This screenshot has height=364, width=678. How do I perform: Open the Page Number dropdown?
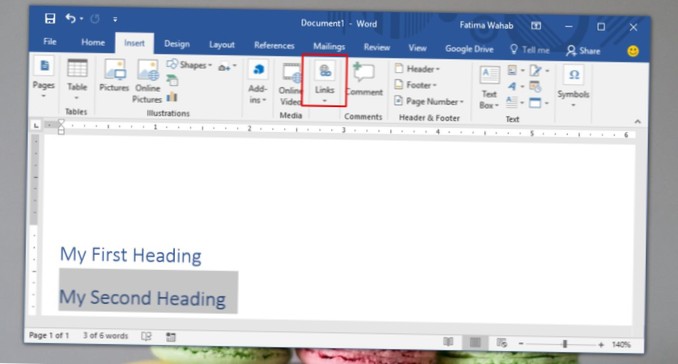click(429, 102)
